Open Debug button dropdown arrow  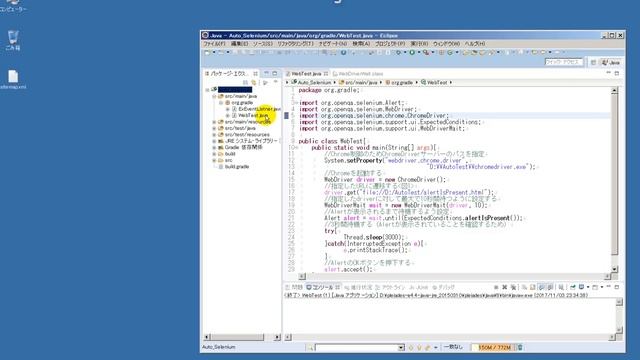(x=405, y=52)
